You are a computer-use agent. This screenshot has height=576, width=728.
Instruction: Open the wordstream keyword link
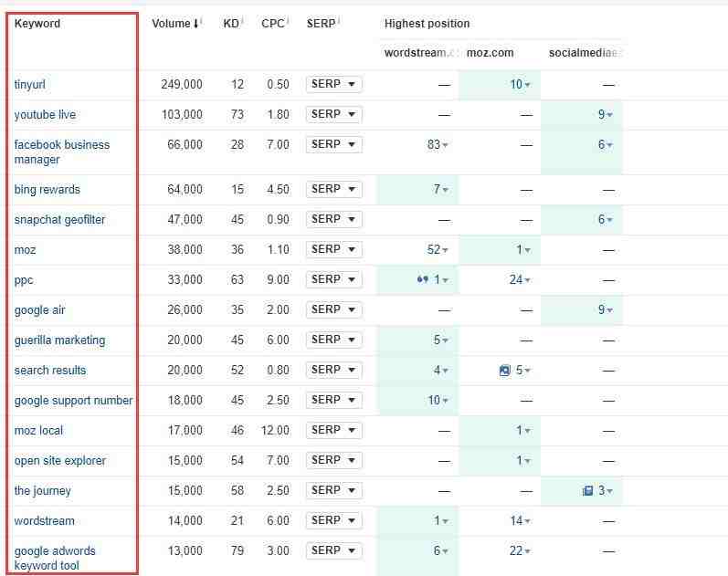click(x=44, y=520)
